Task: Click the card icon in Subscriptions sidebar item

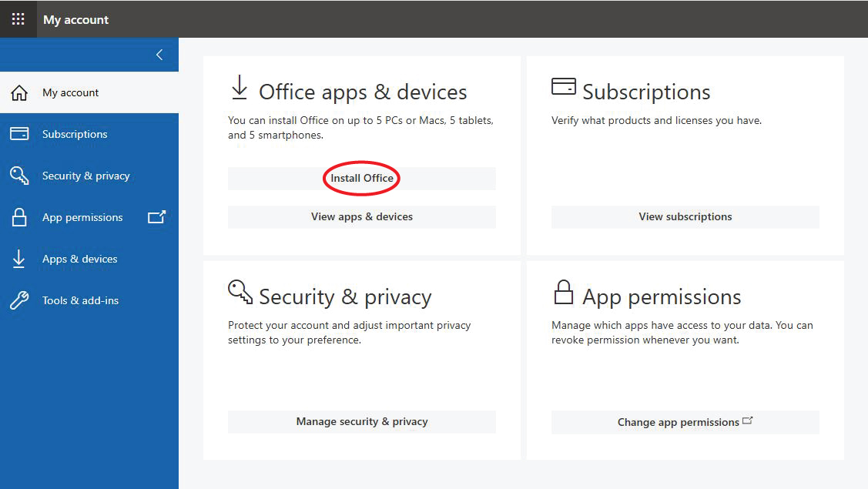Action: click(19, 134)
